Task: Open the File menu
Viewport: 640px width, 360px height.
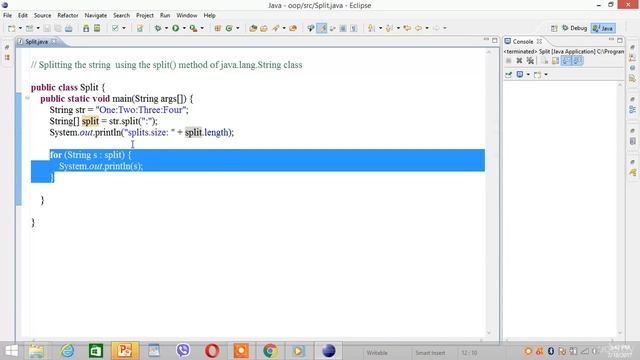Action: click(7, 16)
